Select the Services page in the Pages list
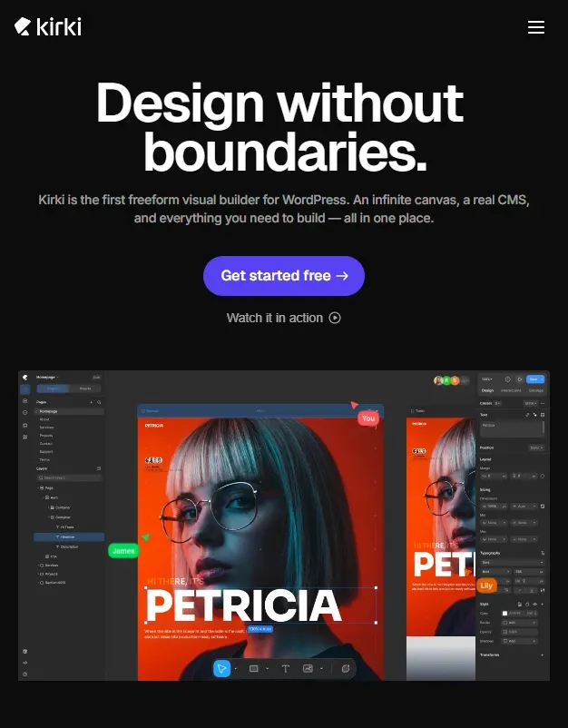568x728 pixels. click(x=46, y=428)
